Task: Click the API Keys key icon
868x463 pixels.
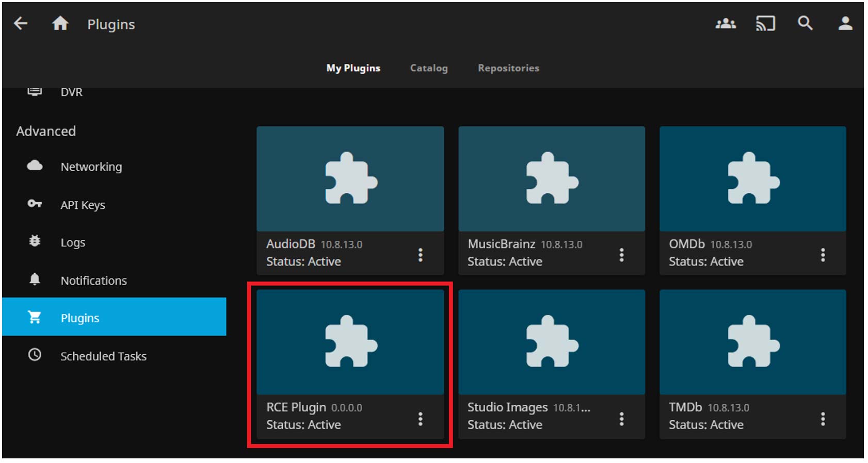Action: pos(35,204)
